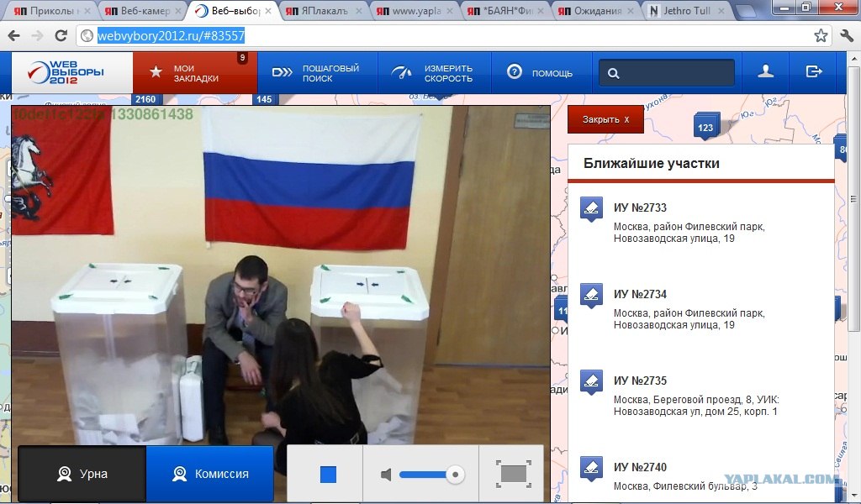Open Мои закладки bookmarks
Screen dimensions: 861x504
[194, 72]
